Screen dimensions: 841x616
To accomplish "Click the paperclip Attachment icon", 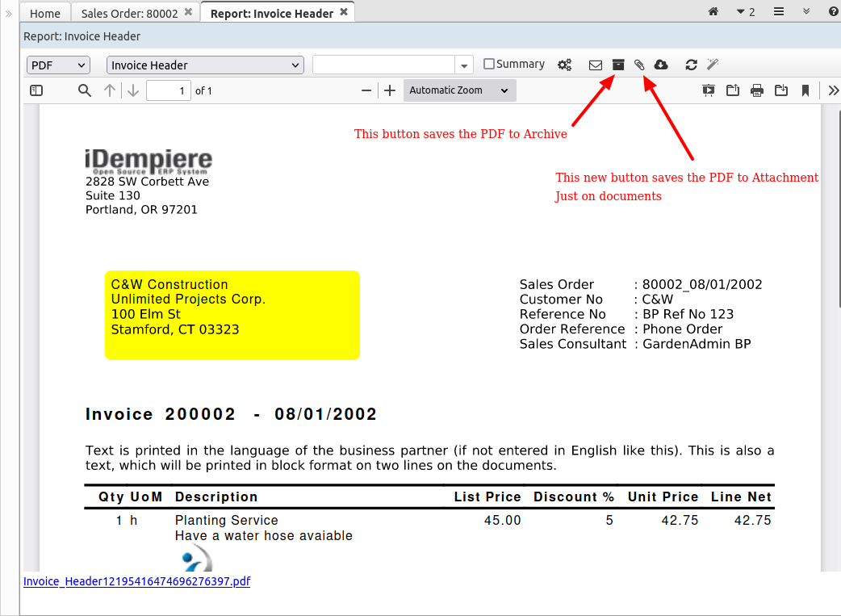I will click(x=639, y=65).
